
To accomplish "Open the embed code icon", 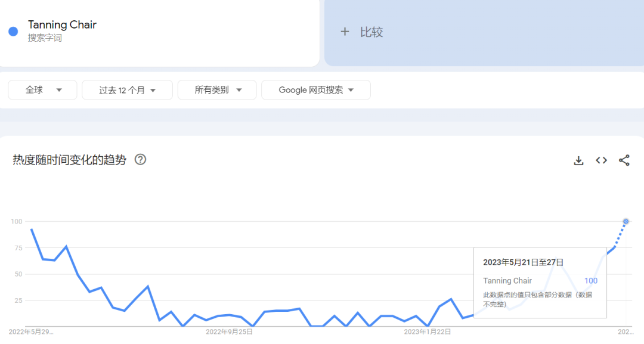I will coord(601,160).
